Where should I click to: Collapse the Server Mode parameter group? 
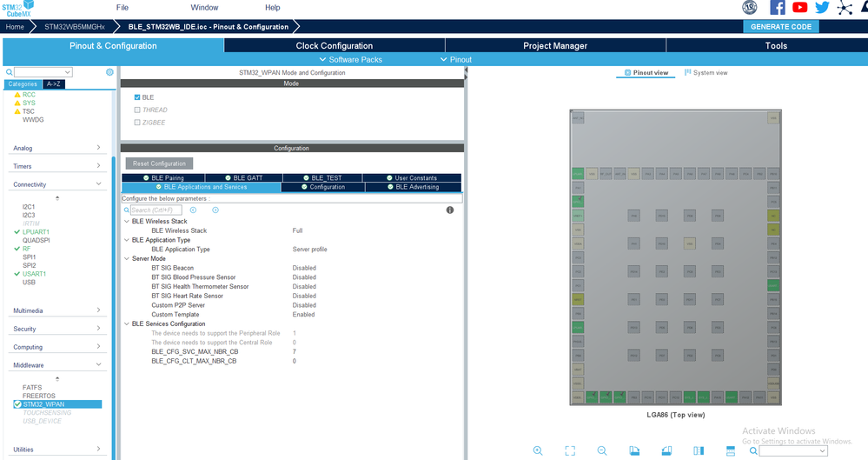127,258
